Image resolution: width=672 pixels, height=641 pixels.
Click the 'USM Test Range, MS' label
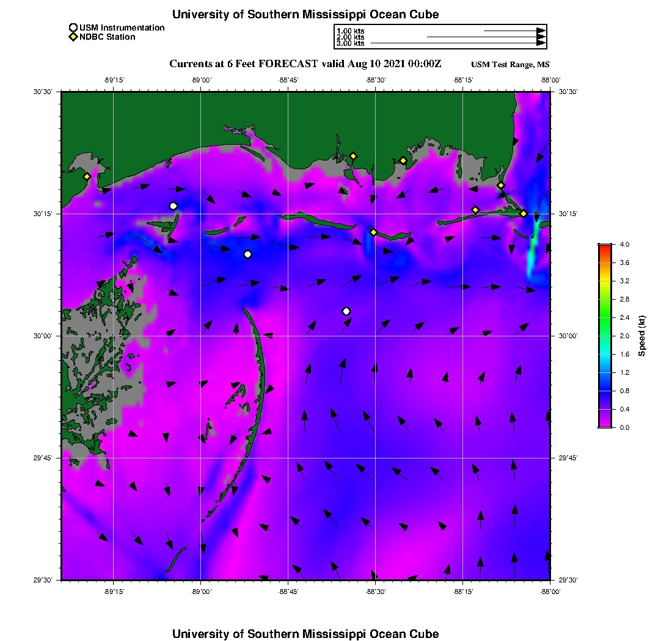[510, 65]
